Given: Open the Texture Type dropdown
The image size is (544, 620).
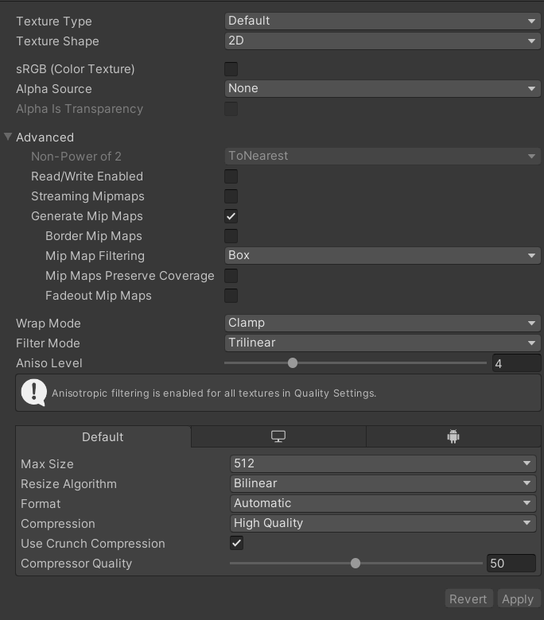Looking at the screenshot, I should point(382,21).
